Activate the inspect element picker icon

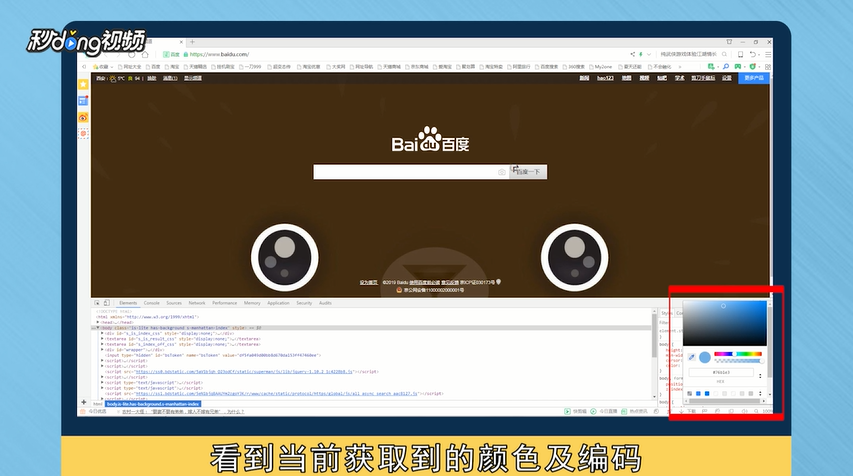click(x=97, y=303)
